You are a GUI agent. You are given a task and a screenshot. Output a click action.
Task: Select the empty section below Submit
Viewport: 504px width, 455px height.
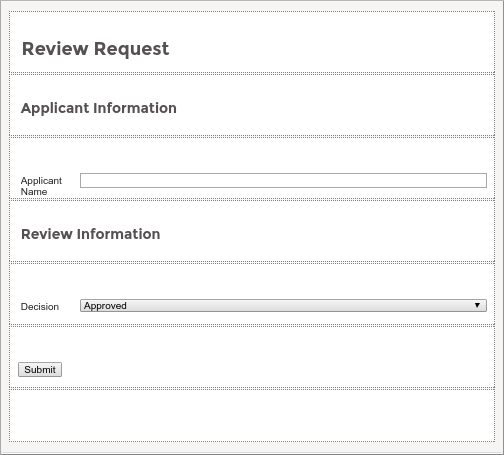tap(252, 415)
